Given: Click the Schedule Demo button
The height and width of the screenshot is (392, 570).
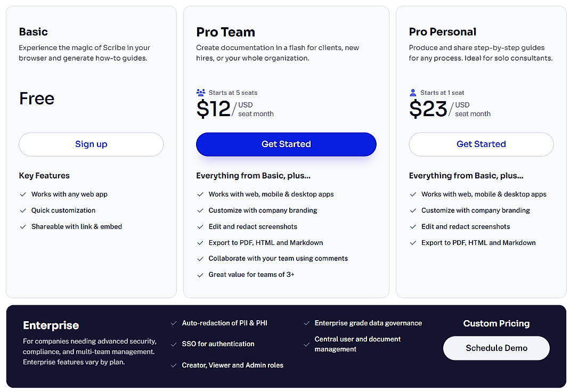Looking at the screenshot, I should tap(496, 348).
